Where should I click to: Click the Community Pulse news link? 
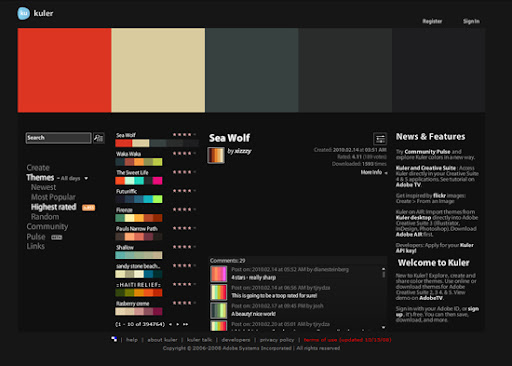pos(427,152)
